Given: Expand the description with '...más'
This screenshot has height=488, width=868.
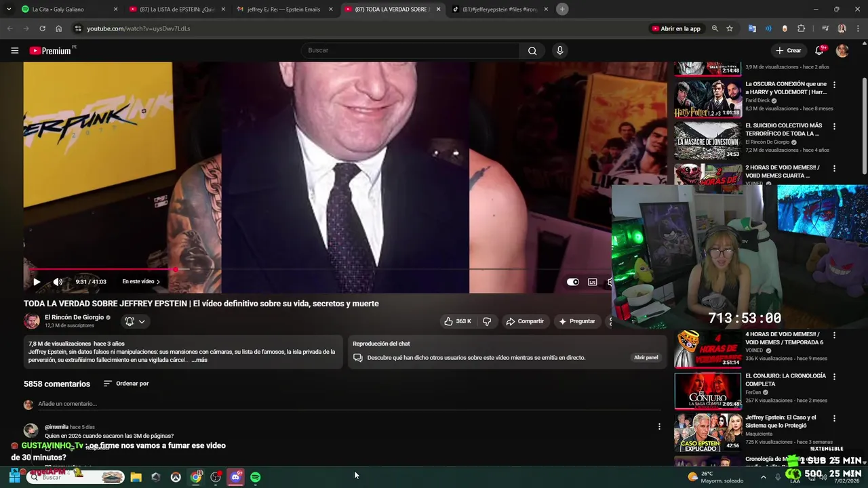Looking at the screenshot, I should 199,360.
